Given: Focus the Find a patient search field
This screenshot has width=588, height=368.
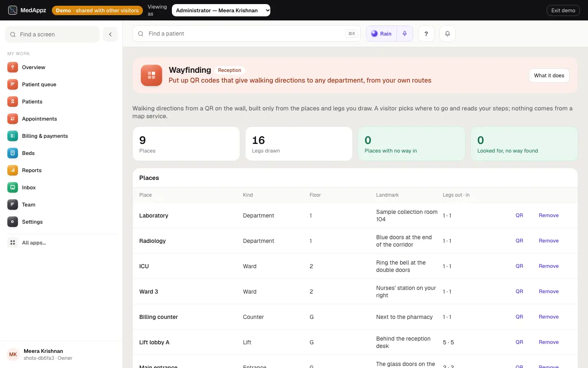Looking at the screenshot, I should click(x=247, y=34).
